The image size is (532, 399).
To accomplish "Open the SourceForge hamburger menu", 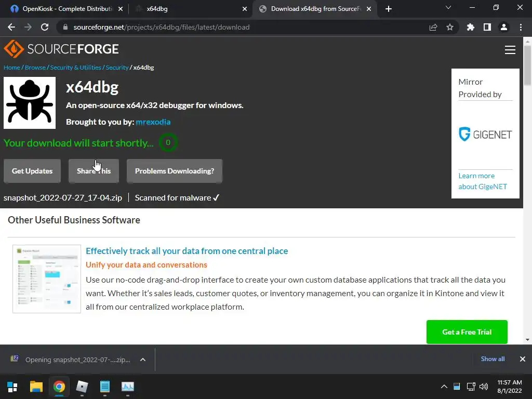I will point(510,50).
